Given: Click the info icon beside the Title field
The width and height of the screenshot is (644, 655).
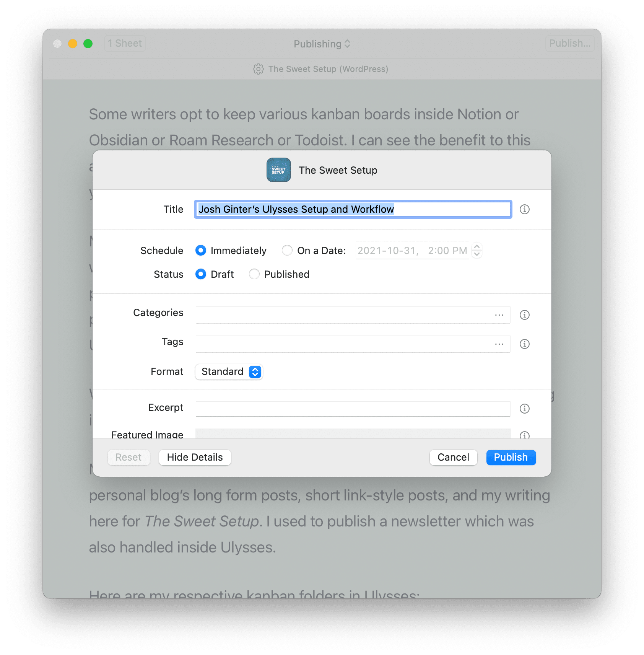Looking at the screenshot, I should 524,209.
